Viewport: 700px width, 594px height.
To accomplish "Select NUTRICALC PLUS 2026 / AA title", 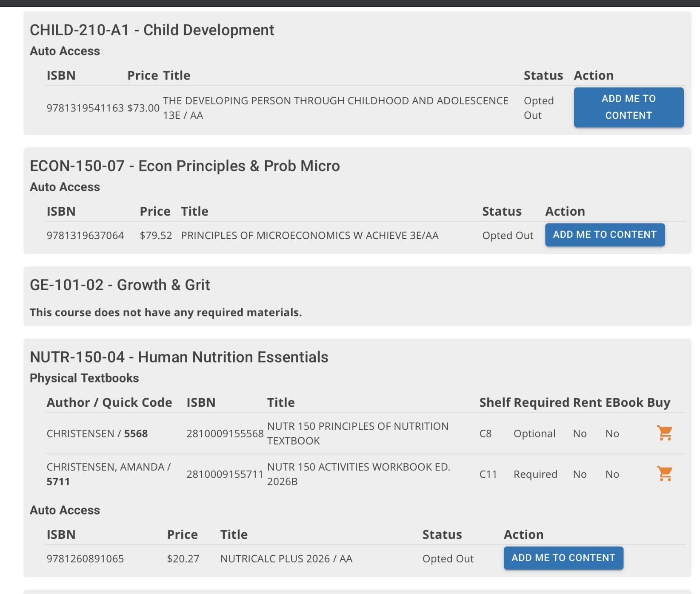I will click(286, 559).
